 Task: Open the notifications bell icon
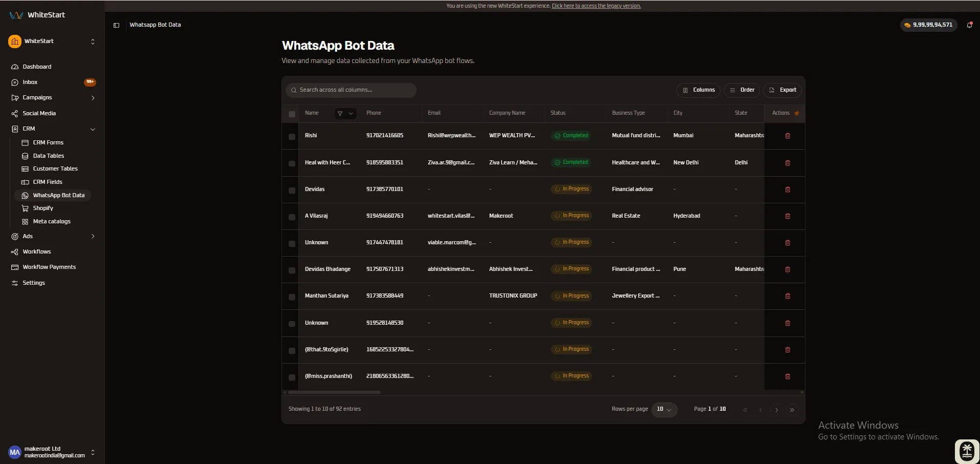[969, 25]
